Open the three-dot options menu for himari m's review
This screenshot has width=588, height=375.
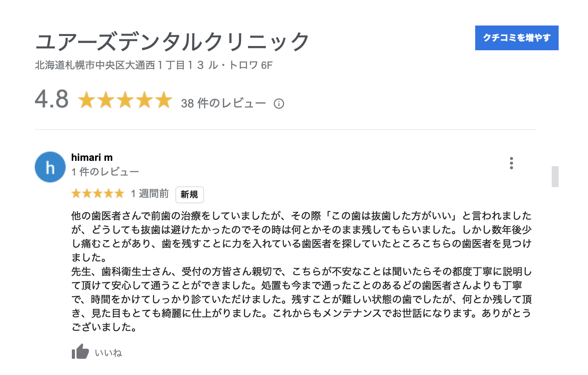click(x=512, y=163)
